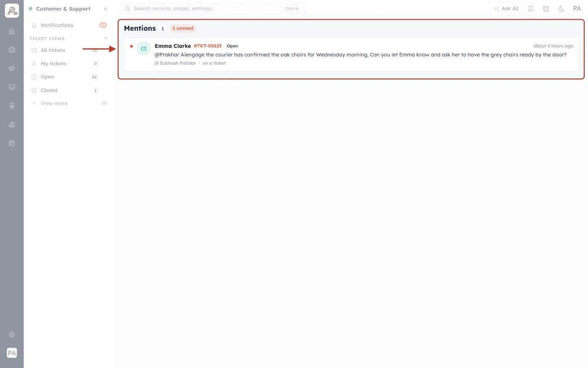Click the Subhash Patidar author name
This screenshot has width=588, height=368.
coord(178,63)
